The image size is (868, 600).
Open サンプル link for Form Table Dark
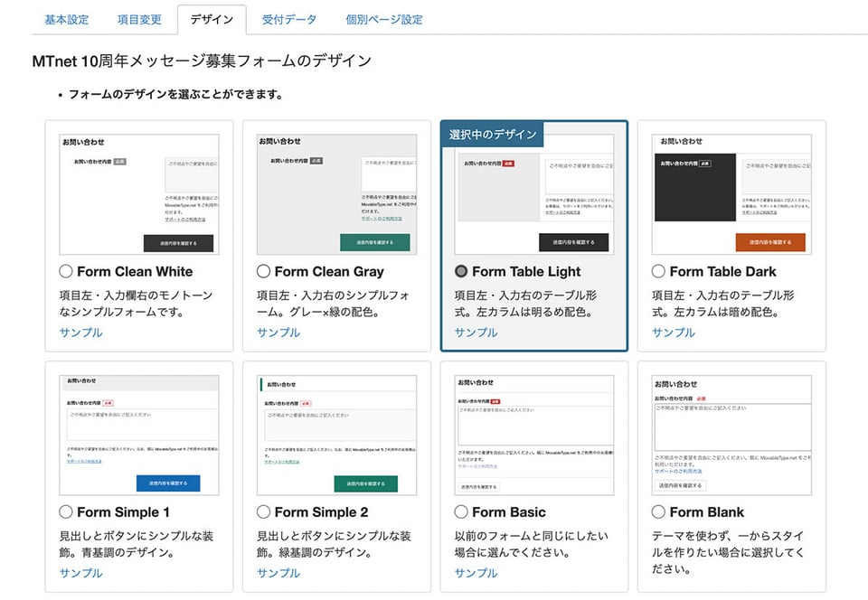[673, 333]
